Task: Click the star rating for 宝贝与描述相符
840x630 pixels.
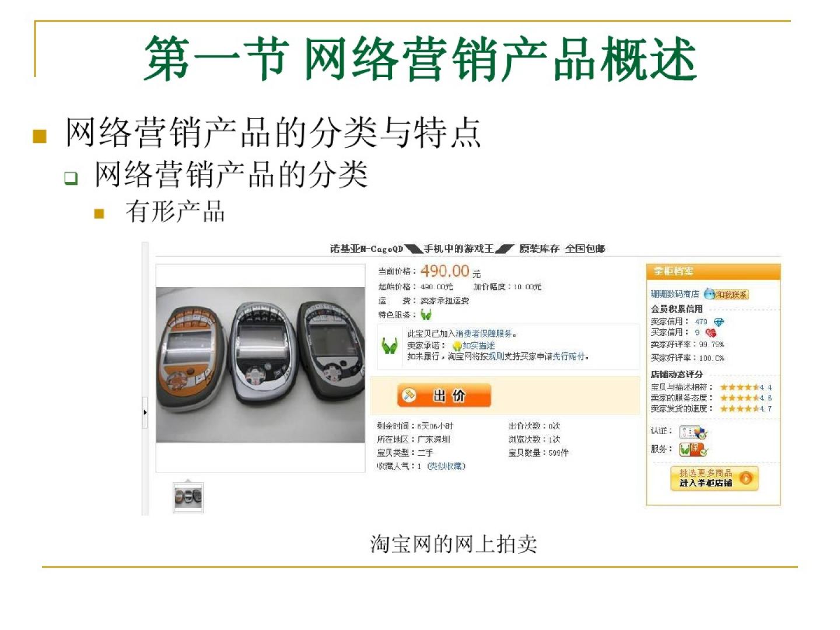Action: pos(740,387)
